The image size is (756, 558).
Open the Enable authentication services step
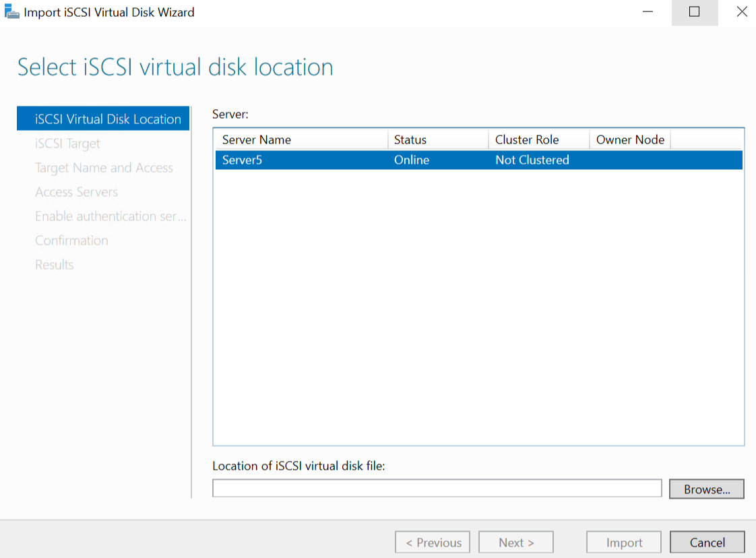pyautogui.click(x=110, y=216)
